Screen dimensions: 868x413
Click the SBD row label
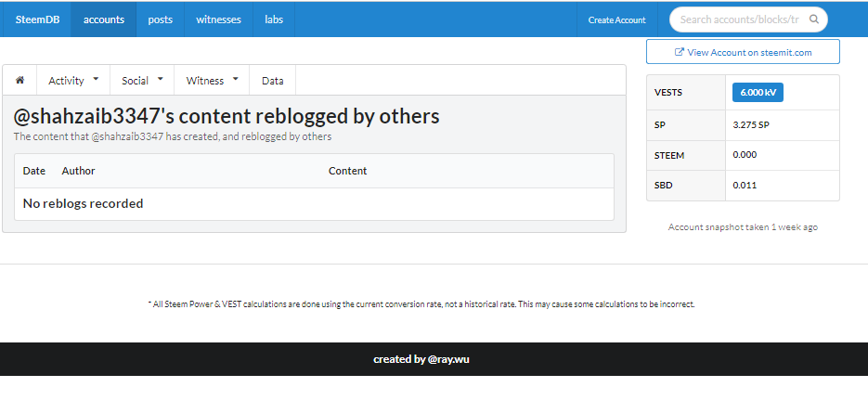point(663,186)
